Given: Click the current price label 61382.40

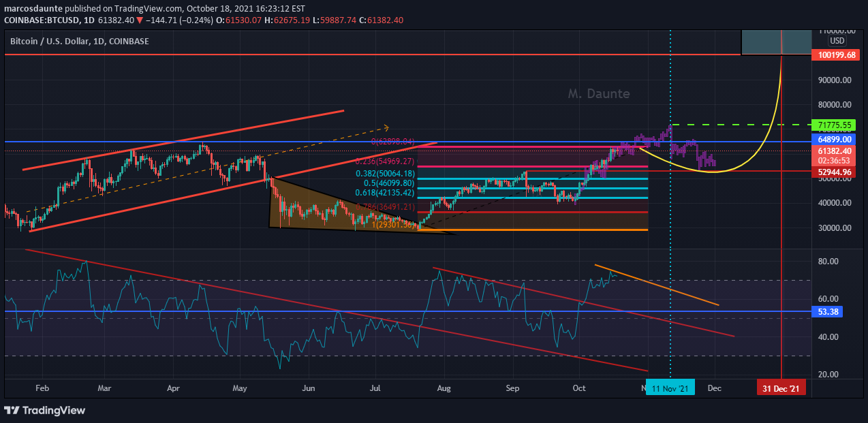Looking at the screenshot, I should pos(835,151).
